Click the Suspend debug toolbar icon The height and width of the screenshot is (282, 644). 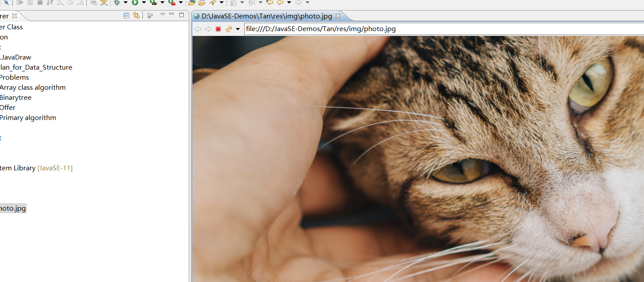coord(30,3)
